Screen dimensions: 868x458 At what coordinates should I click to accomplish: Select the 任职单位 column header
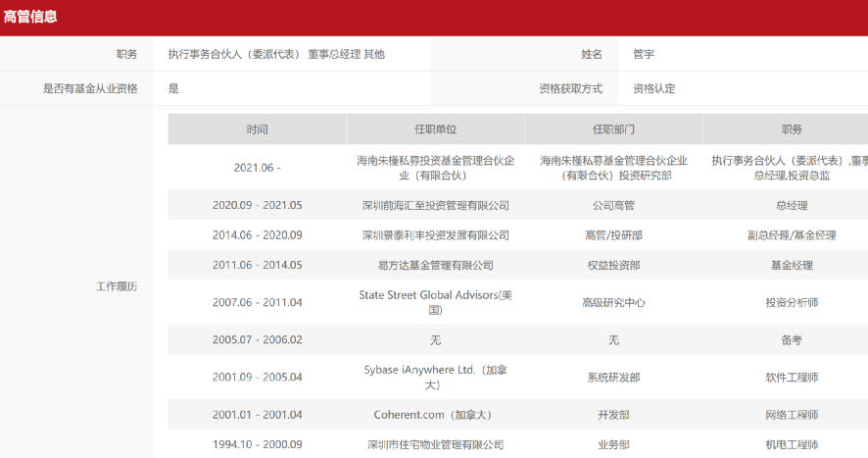click(435, 129)
